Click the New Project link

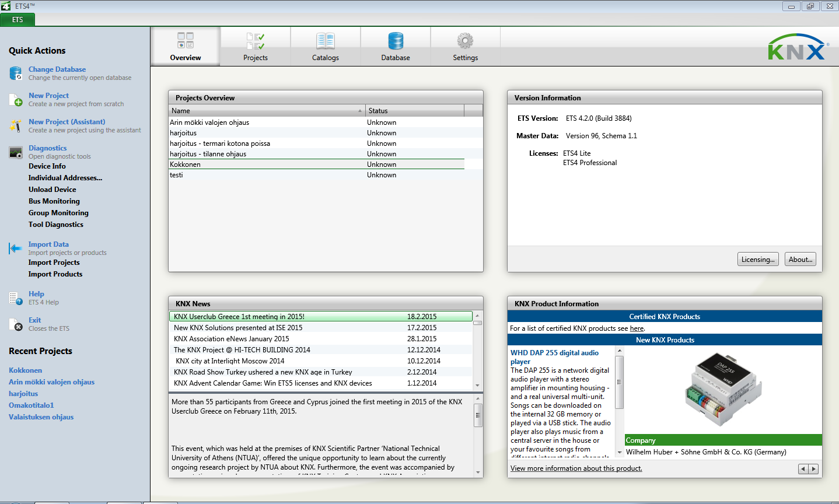point(48,96)
